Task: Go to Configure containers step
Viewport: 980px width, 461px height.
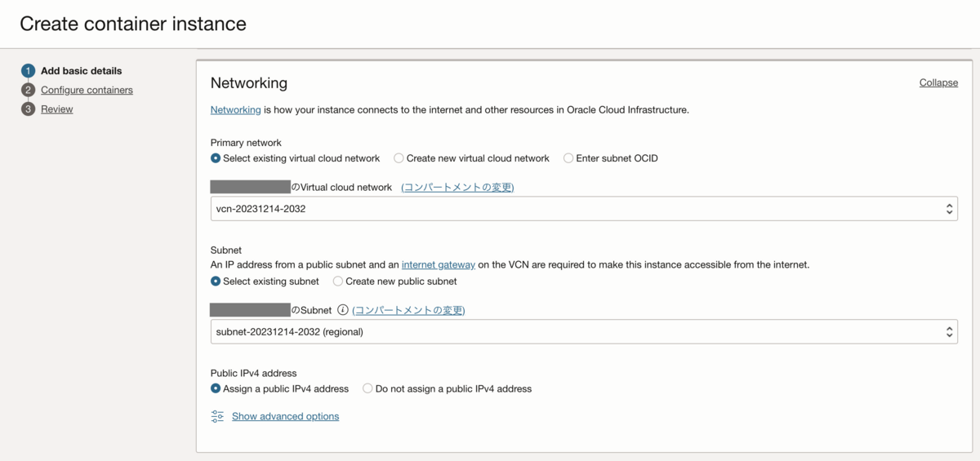Action: point(87,90)
